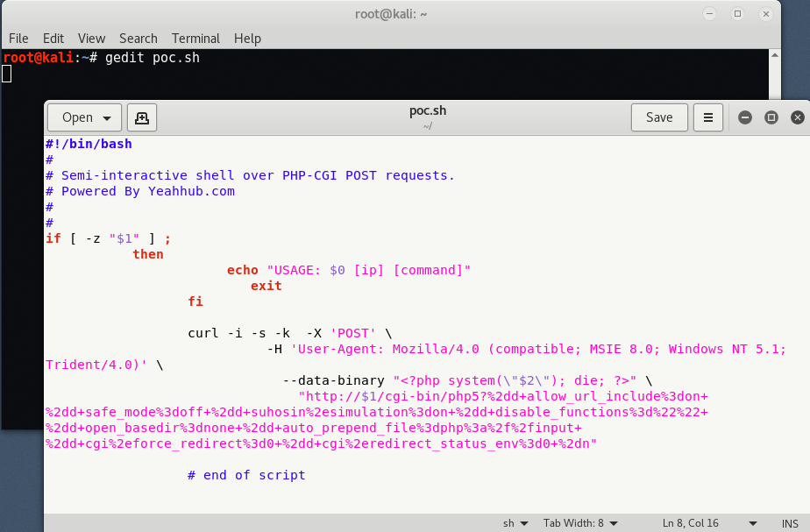Image resolution: width=810 pixels, height=532 pixels.
Task: Minimize the root@kali terminal window
Action: coord(710,14)
